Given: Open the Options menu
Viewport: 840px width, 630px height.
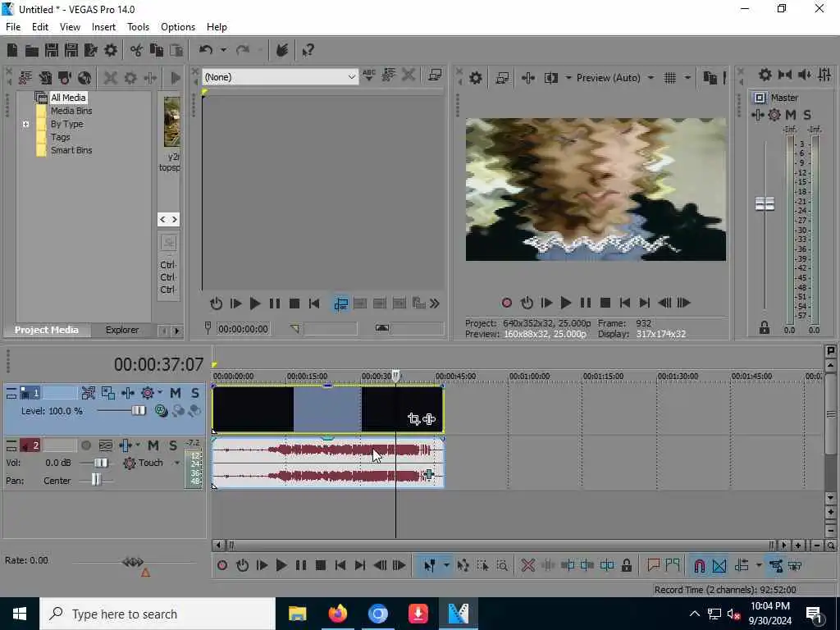Looking at the screenshot, I should click(178, 27).
